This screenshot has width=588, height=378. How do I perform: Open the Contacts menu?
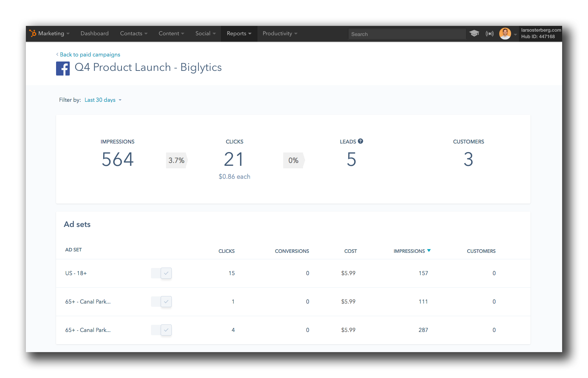point(133,33)
